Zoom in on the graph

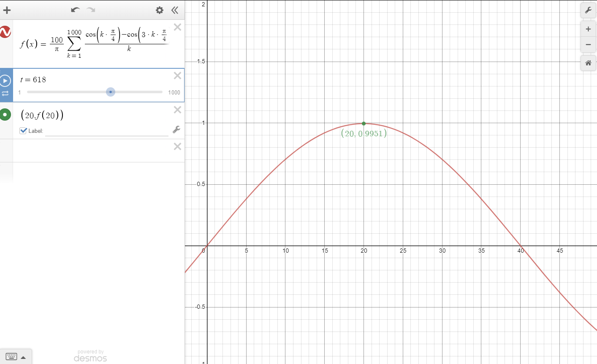pyautogui.click(x=588, y=29)
